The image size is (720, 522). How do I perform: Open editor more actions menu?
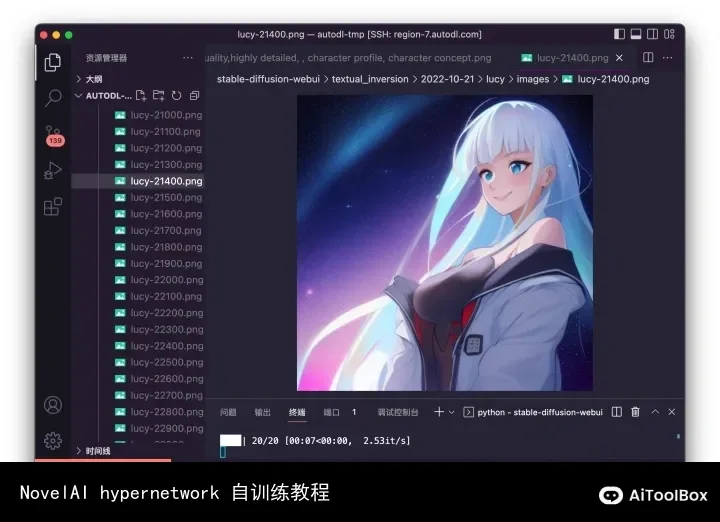[667, 58]
